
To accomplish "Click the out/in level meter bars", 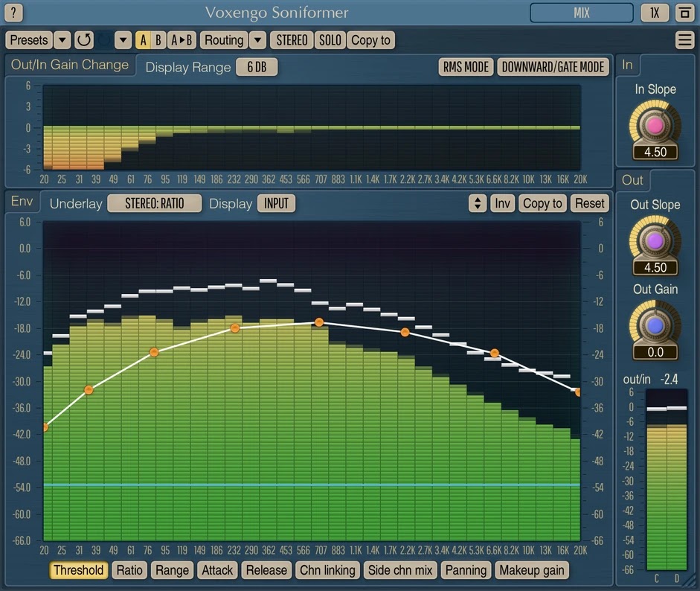I will pyautogui.click(x=667, y=480).
